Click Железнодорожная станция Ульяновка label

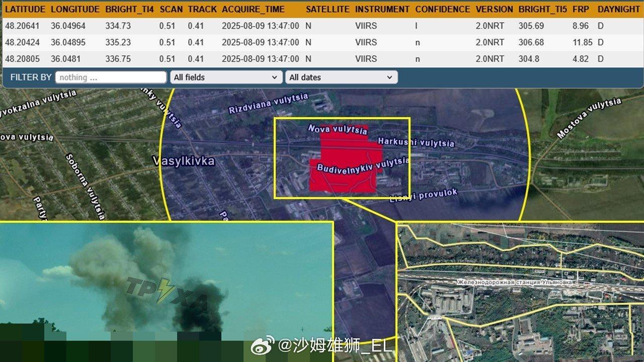click(x=516, y=283)
